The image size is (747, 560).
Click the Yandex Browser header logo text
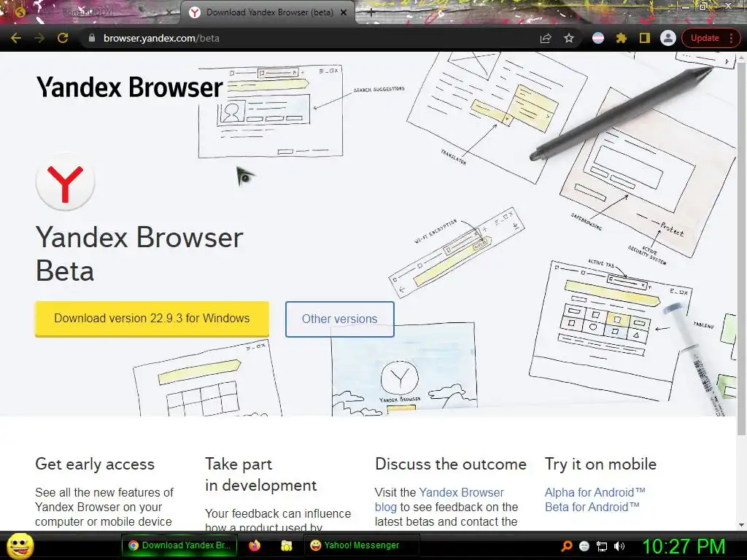click(x=130, y=87)
